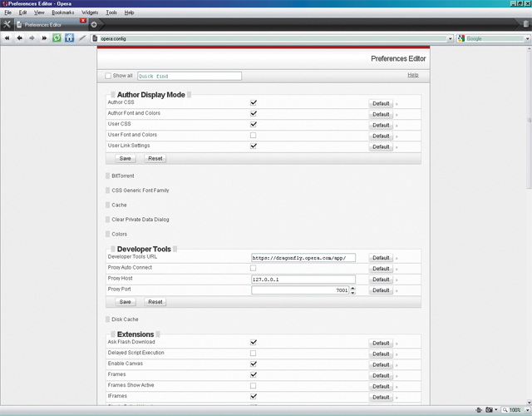Open a new tab with plus icon
Image resolution: width=532 pixels, height=416 pixels.
tap(94, 24)
